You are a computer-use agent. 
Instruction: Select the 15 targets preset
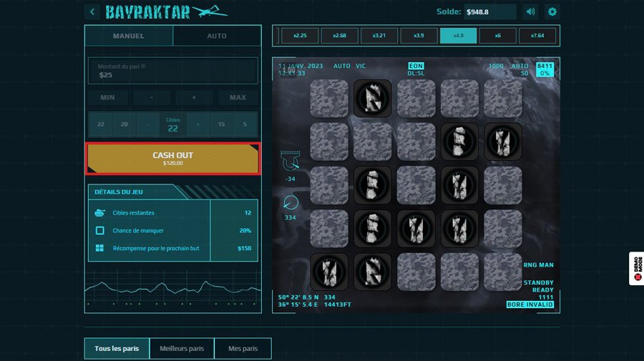pyautogui.click(x=221, y=124)
